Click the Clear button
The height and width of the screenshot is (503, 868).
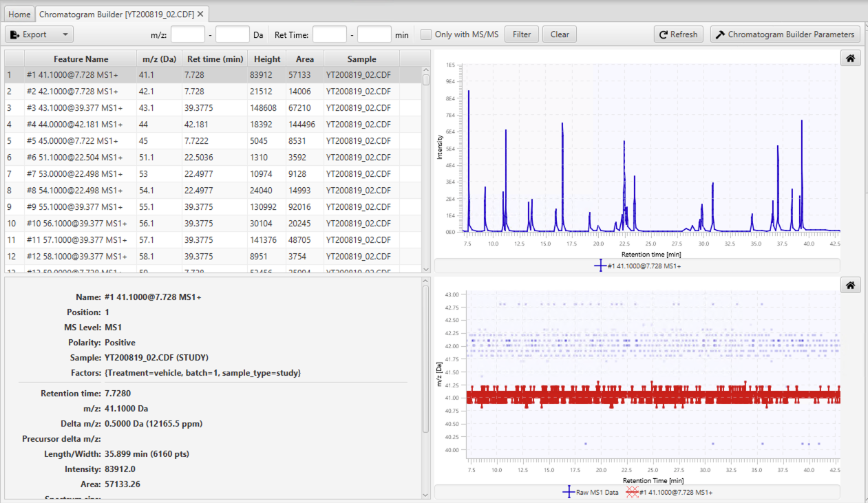coord(560,34)
